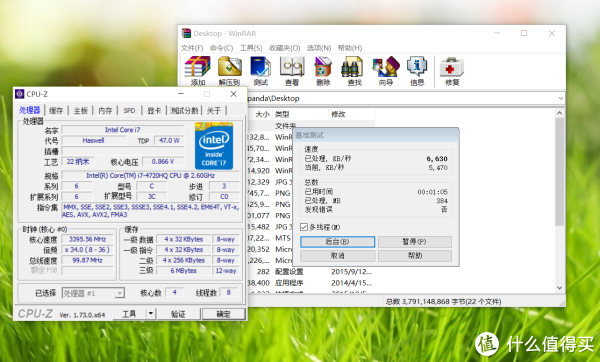Click the Haswell codename value in CPU-Z
This screenshot has width=600, height=362.
pyautogui.click(x=93, y=140)
